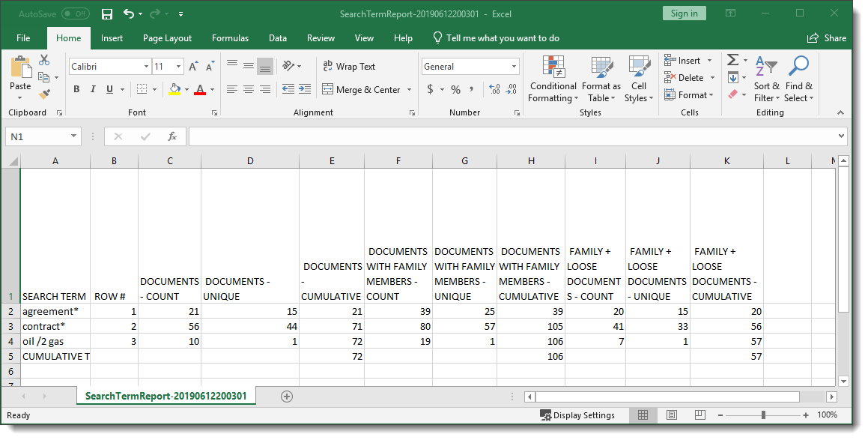
Task: Decrease decimal places
Action: pos(512,89)
